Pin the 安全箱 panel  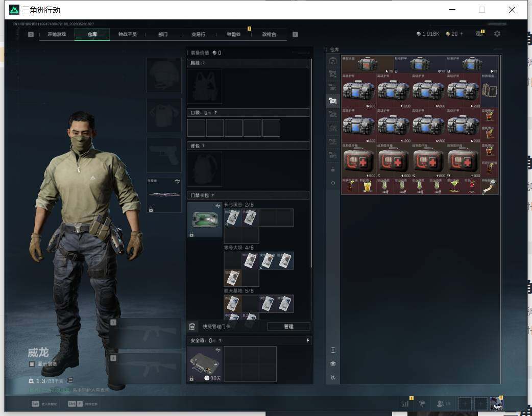click(x=307, y=340)
